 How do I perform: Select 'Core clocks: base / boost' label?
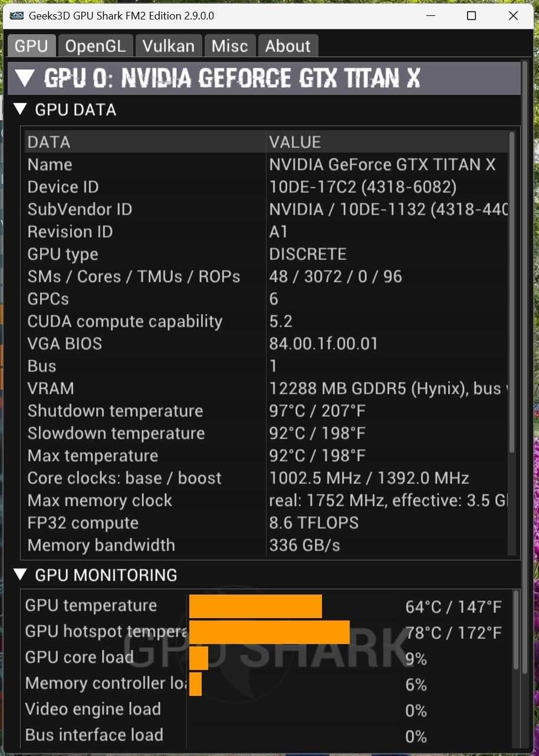click(x=124, y=478)
